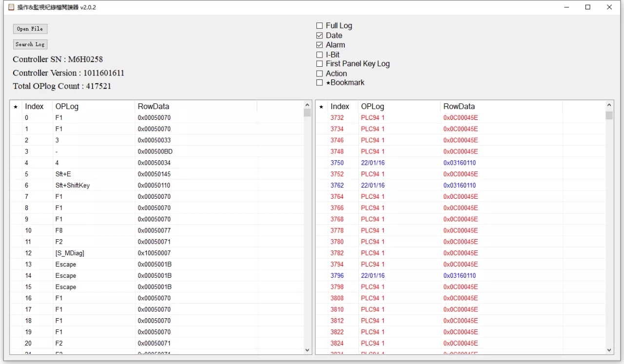Click the app icon in the title bar
The width and height of the screenshot is (624, 364).
(x=11, y=7)
